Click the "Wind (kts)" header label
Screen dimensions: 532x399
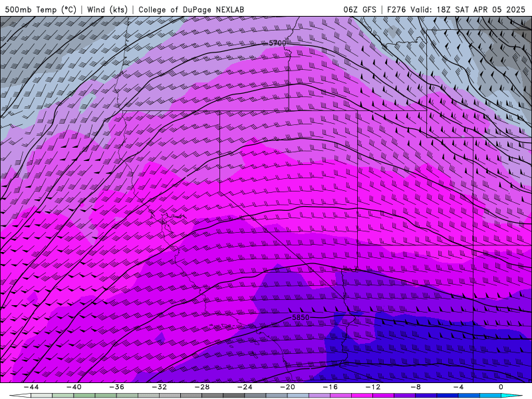[107, 10]
